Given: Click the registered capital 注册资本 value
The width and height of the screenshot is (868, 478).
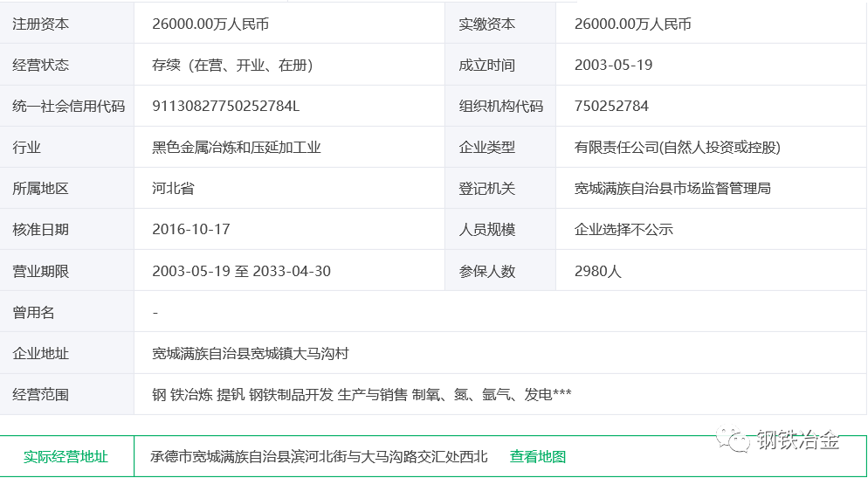Looking at the screenshot, I should pos(210,24).
